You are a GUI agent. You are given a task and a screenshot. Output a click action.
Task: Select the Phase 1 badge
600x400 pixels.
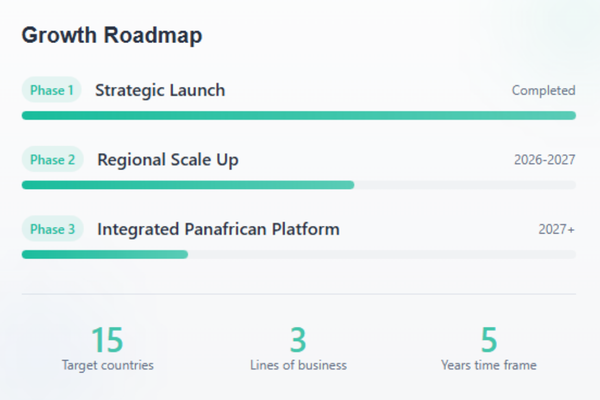coord(52,90)
